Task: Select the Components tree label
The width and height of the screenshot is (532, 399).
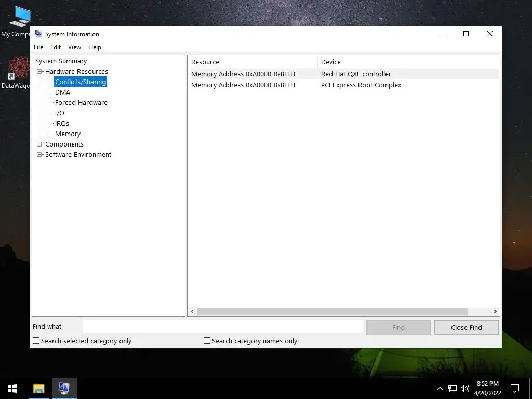Action: coord(64,144)
